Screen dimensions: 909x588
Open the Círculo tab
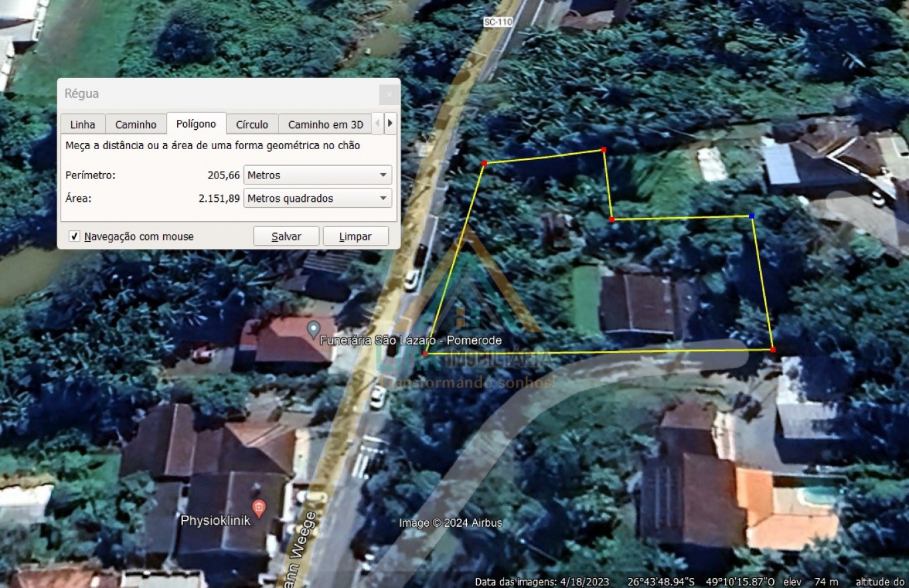[x=252, y=125]
